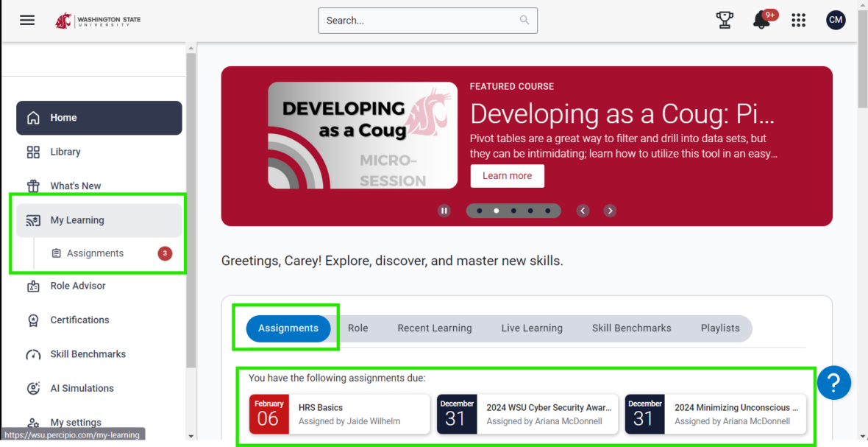Click the trophy achievements icon
The height and width of the screenshot is (447, 868).
pos(725,21)
